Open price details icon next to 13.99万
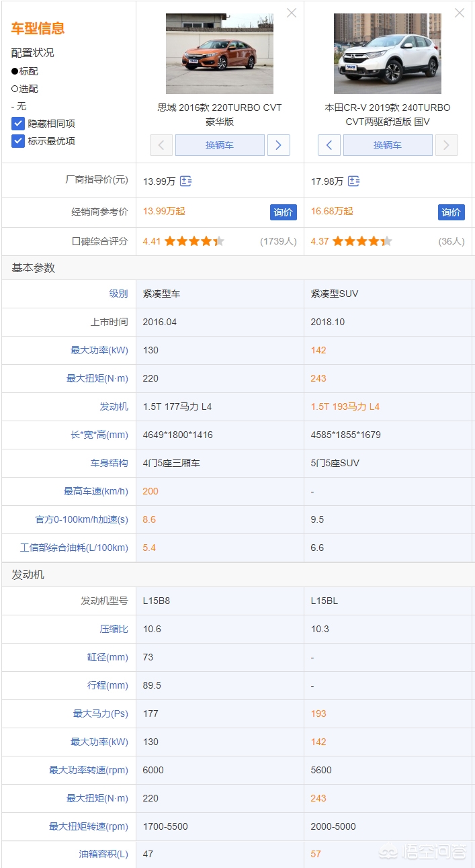The image size is (475, 868). pyautogui.click(x=186, y=181)
